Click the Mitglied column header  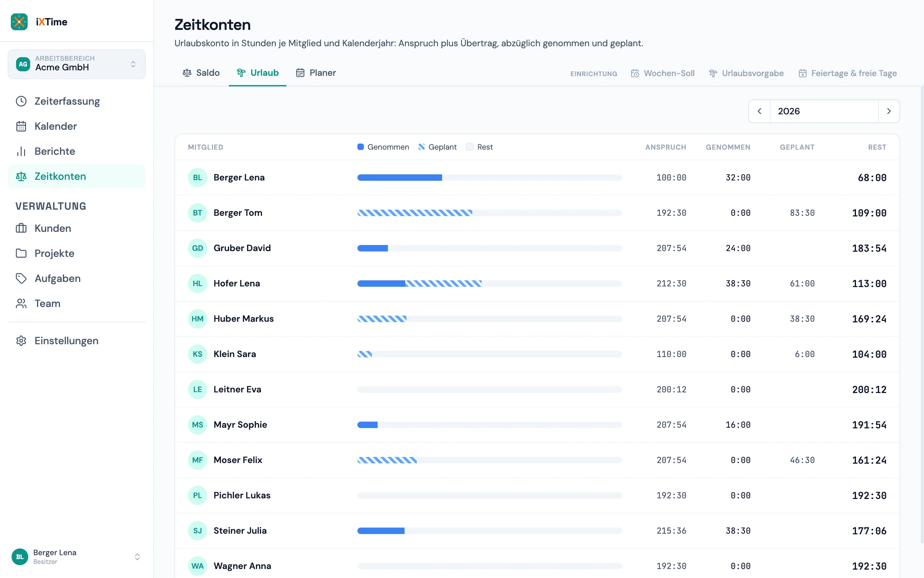[x=205, y=147]
